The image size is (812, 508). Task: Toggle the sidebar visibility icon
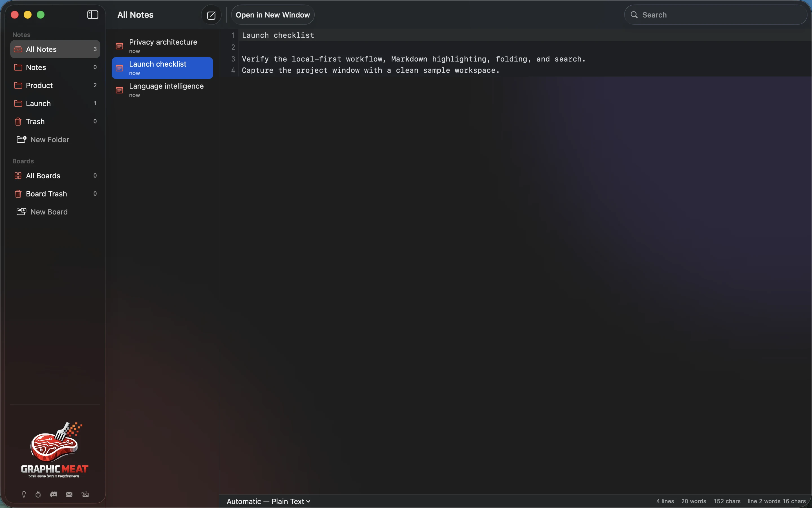pyautogui.click(x=92, y=15)
